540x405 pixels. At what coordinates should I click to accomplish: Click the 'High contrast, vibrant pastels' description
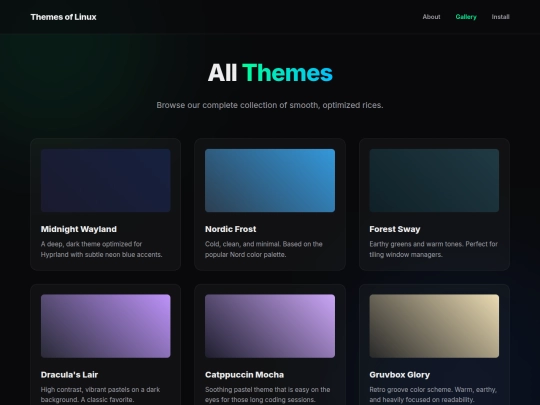100,395
